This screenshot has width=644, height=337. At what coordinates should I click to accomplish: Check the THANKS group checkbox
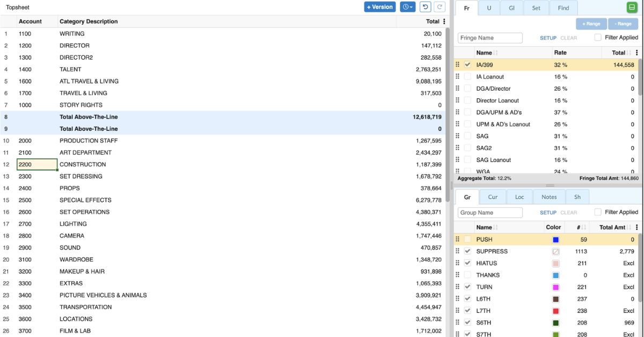(467, 275)
